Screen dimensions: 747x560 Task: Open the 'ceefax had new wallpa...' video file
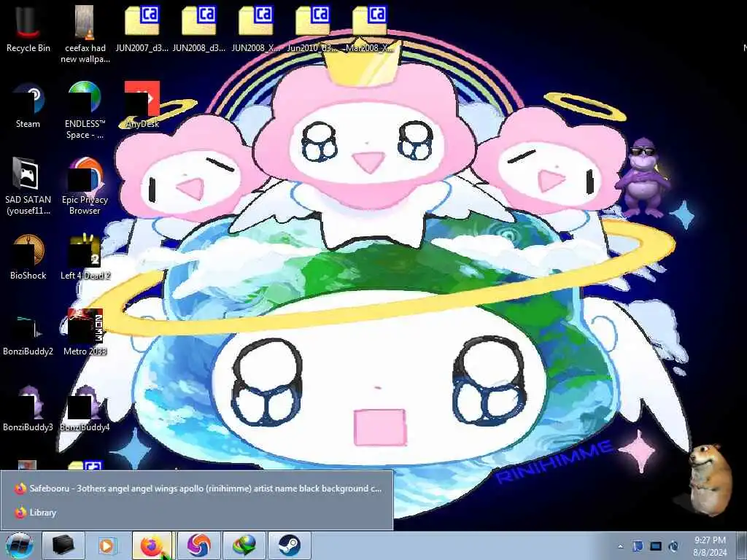[x=85, y=34]
